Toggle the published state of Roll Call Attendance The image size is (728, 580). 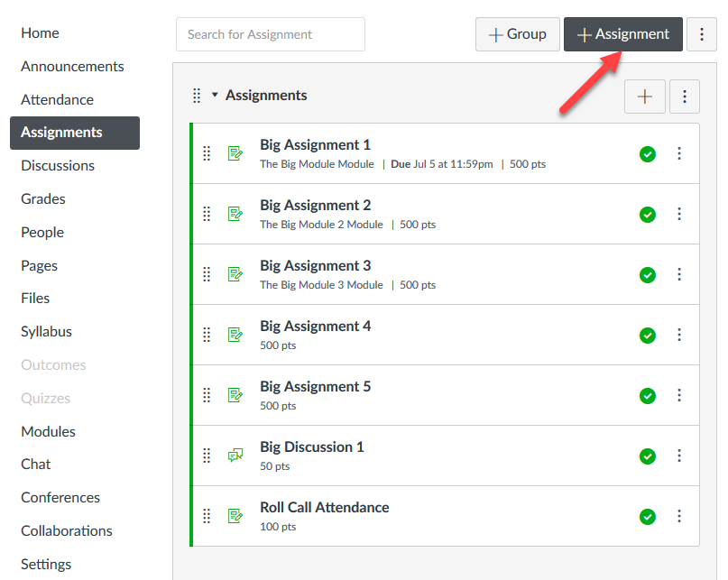[647, 516]
